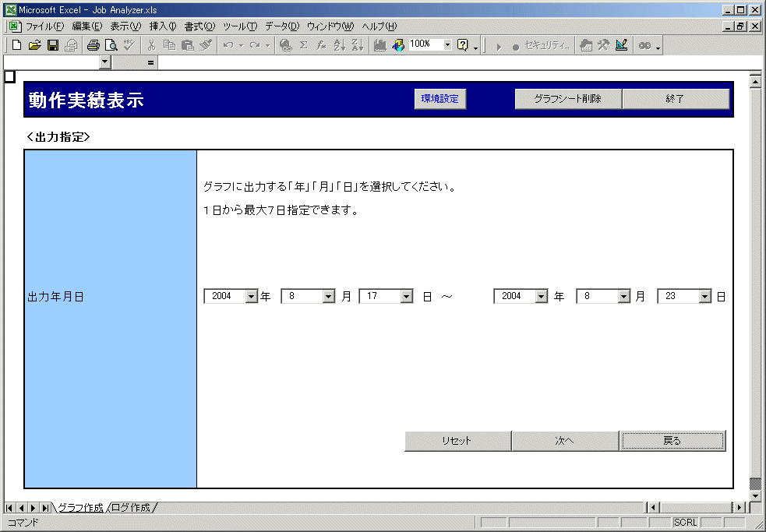The height and width of the screenshot is (532, 766).
Task: Open the end year 2004 dropdown
Action: (542, 296)
